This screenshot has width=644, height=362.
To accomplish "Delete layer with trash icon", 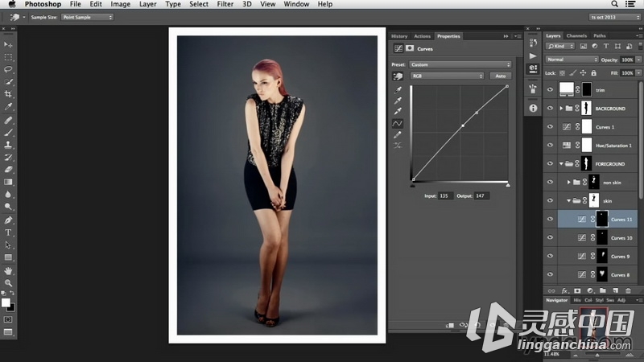I will pos(628,290).
